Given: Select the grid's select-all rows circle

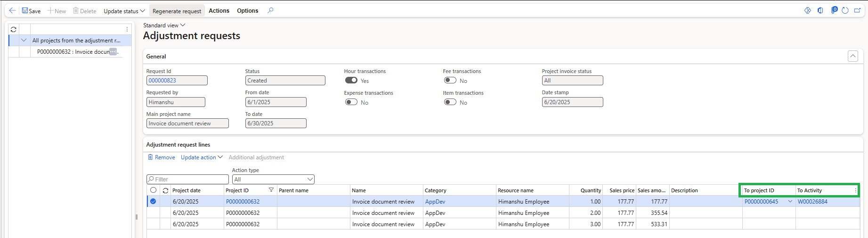Looking at the screenshot, I should click(153, 190).
